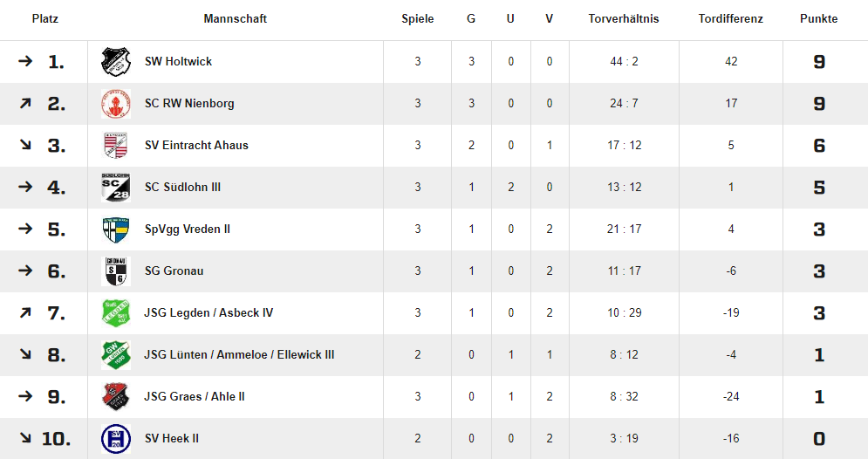Click the SG Gronau club crest

(116, 271)
